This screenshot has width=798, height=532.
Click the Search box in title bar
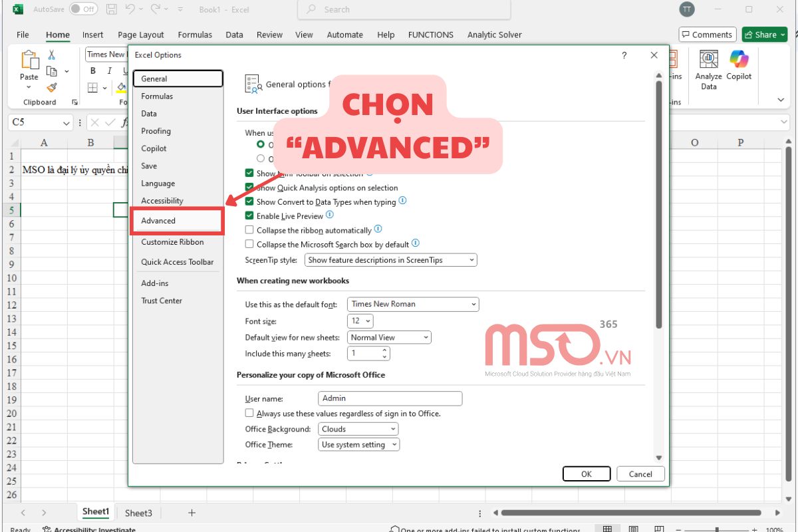tap(404, 9)
